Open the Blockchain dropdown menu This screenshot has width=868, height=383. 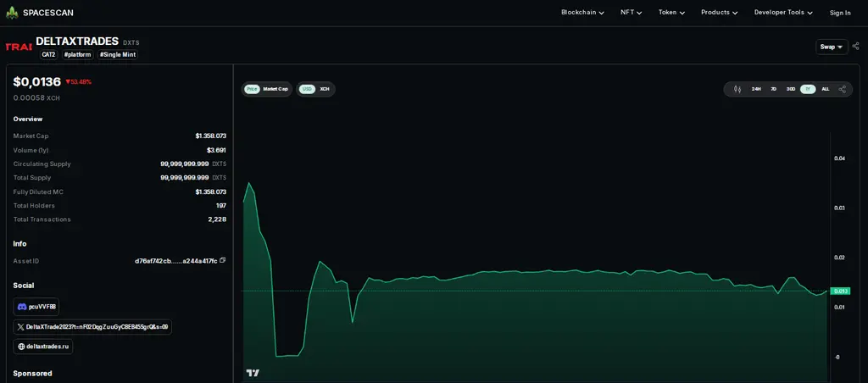(x=582, y=12)
